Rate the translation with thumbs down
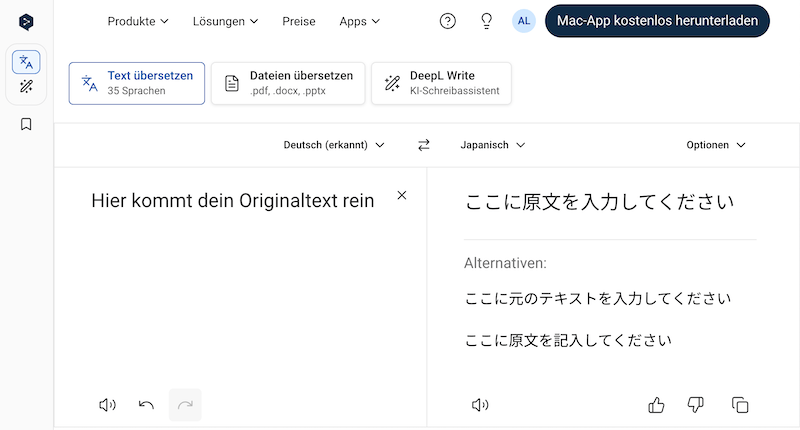 [x=696, y=405]
